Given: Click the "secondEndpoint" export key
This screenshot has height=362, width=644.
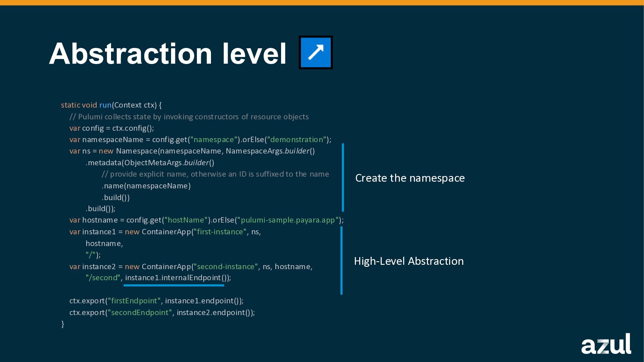Looking at the screenshot, I should click(140, 313).
